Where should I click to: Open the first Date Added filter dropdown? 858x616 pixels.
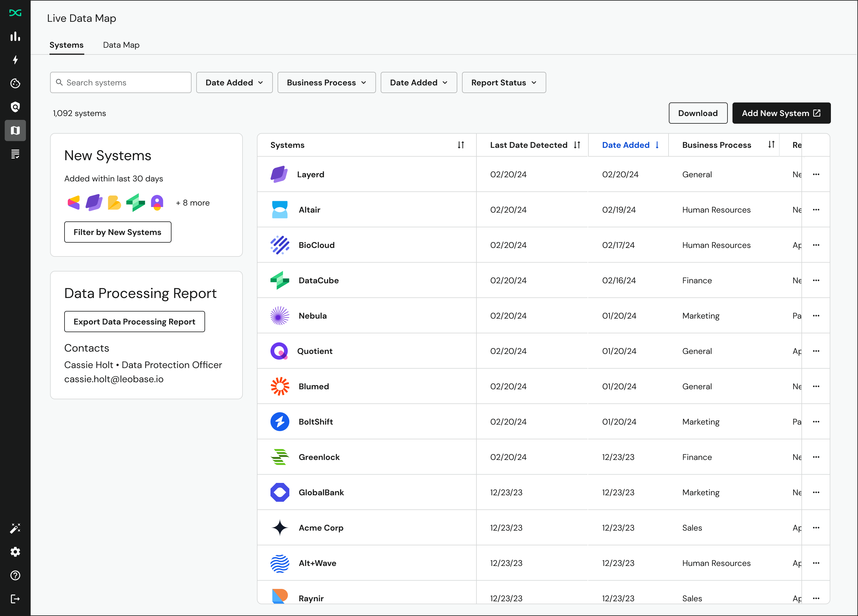[x=234, y=82]
